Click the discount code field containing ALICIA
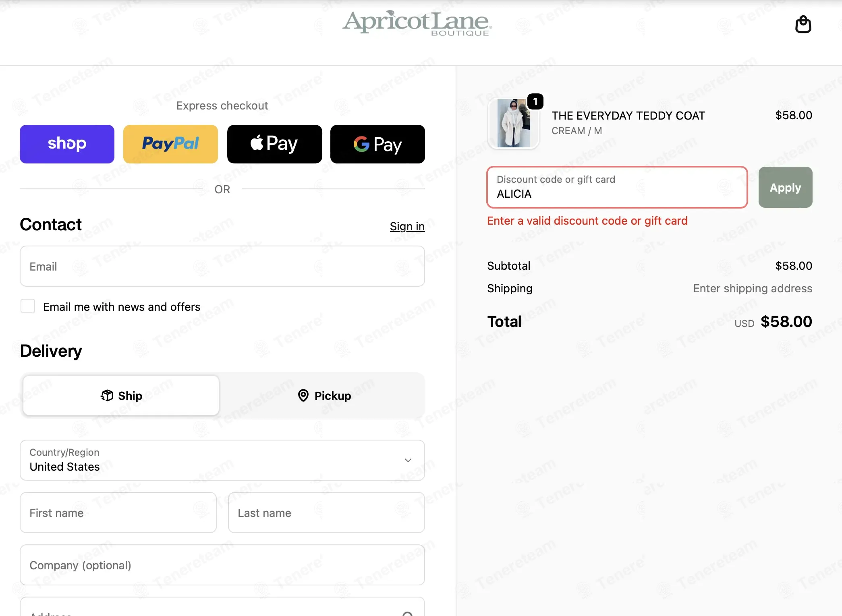The image size is (842, 616). (x=617, y=187)
